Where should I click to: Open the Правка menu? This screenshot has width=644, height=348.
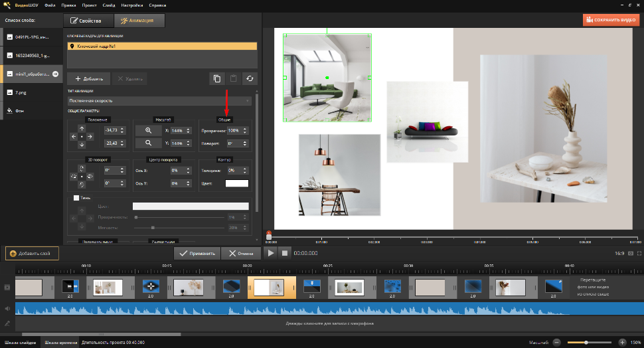pos(68,5)
